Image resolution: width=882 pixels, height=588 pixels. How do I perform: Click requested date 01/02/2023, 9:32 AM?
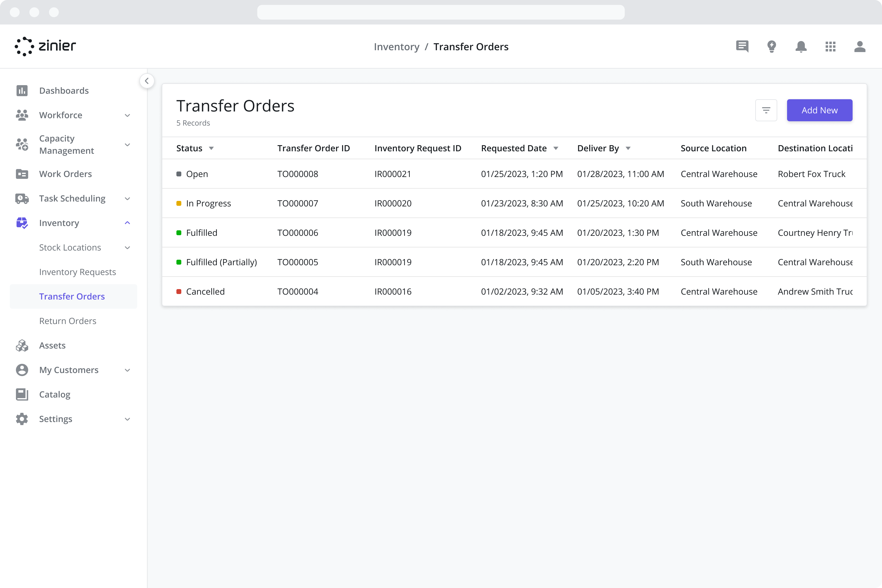[x=522, y=291]
